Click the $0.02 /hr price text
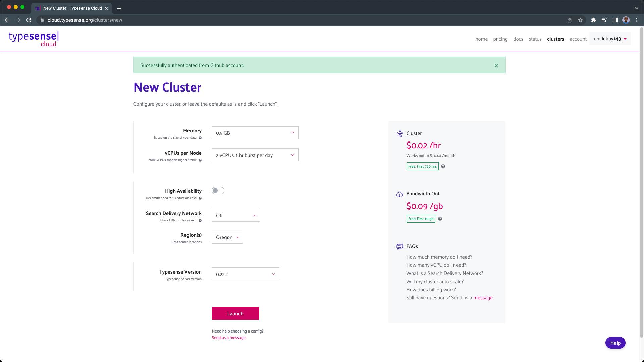Image resolution: width=644 pixels, height=362 pixels. point(423,145)
